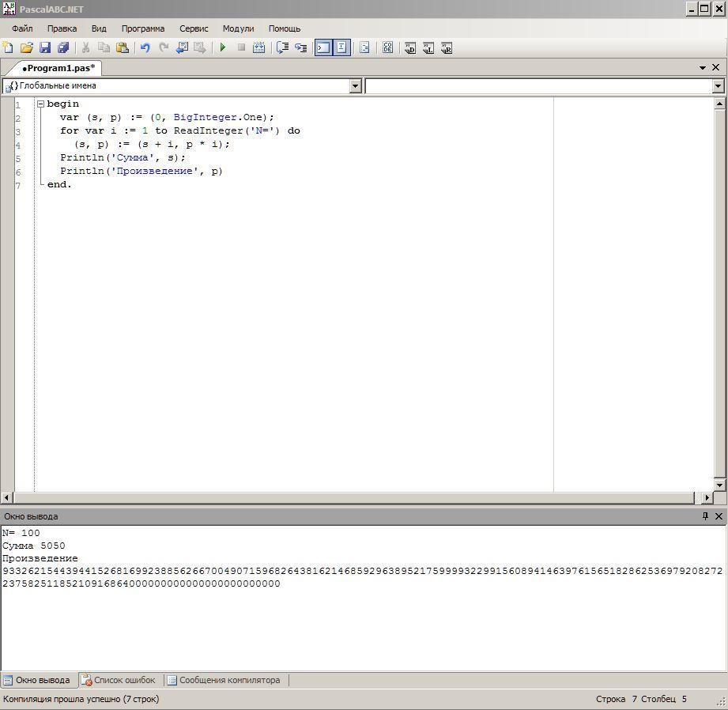
Task: Paste from clipboard using the toolbar icon
Action: pos(123,47)
